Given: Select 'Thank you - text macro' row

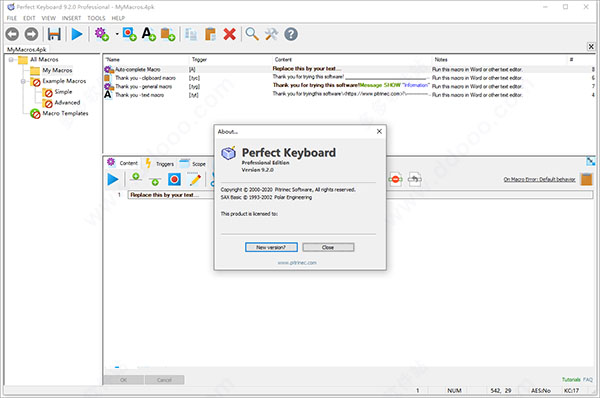Looking at the screenshot, I should point(349,95).
